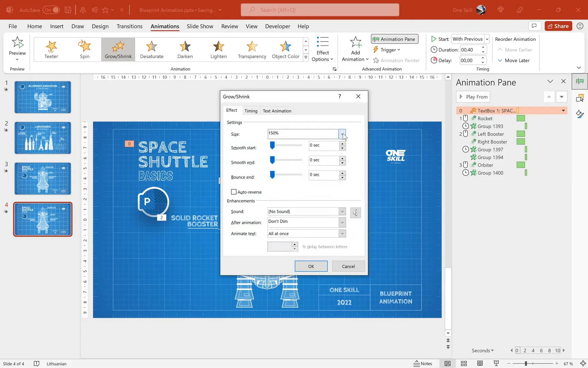
Task: Apply the Spin emphasis animation
Action: (x=85, y=49)
